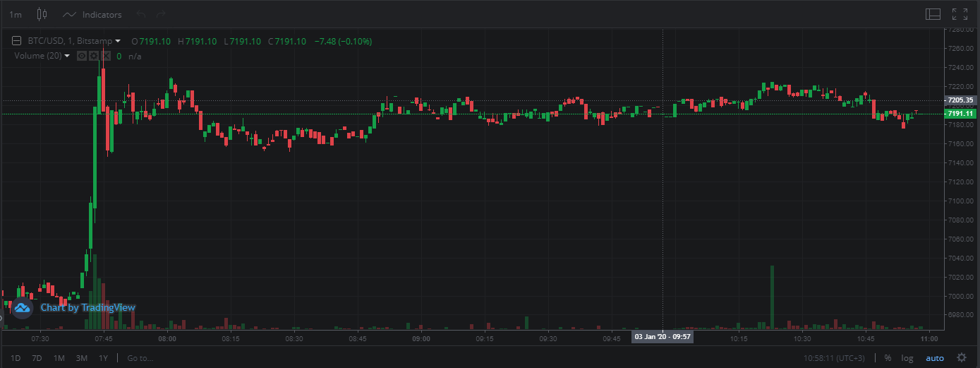Collapse the BTC/USD legend with minus box

(x=16, y=42)
